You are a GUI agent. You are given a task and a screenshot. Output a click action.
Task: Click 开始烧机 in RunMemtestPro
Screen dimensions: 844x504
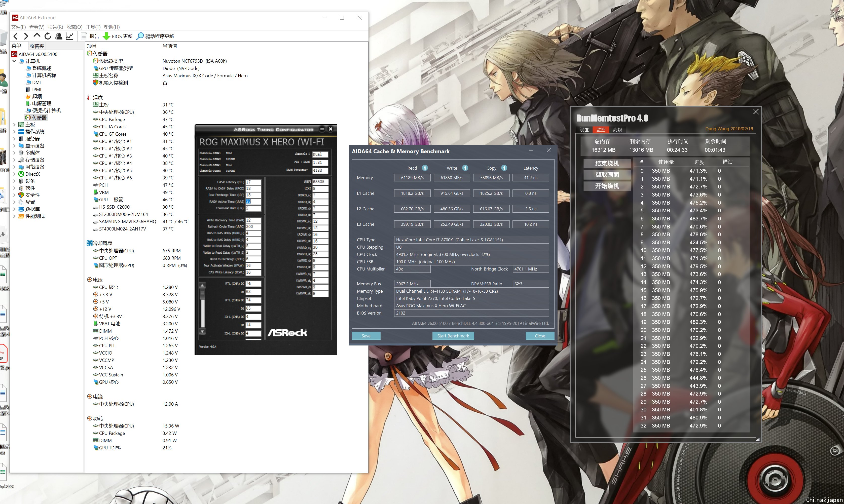coord(607,186)
